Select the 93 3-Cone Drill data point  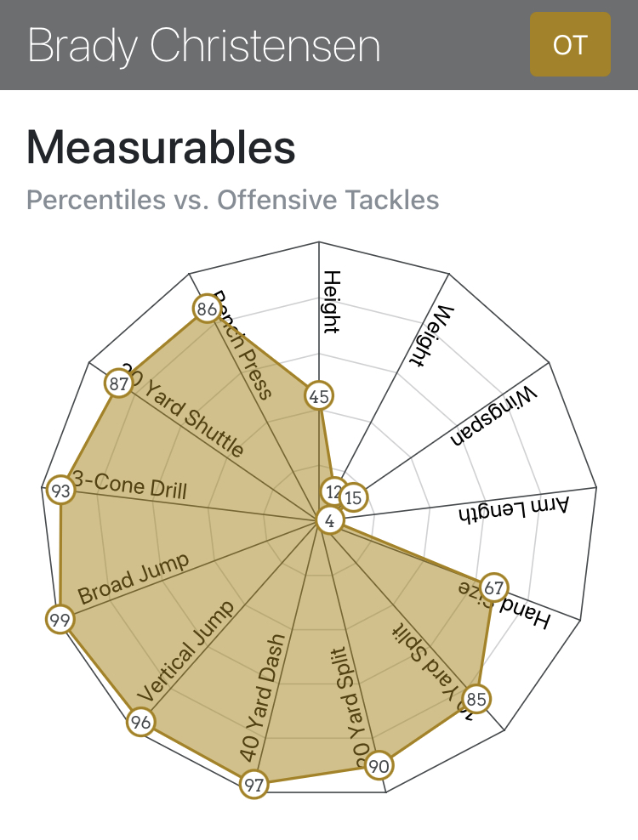tap(60, 491)
